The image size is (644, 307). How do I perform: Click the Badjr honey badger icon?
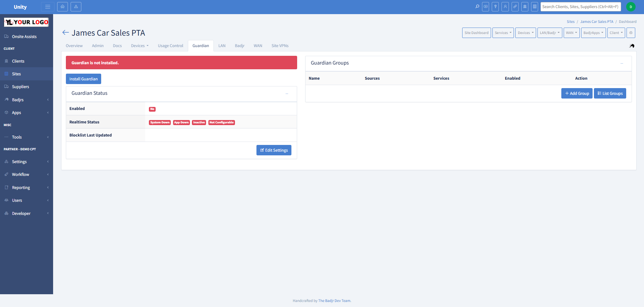point(632,46)
